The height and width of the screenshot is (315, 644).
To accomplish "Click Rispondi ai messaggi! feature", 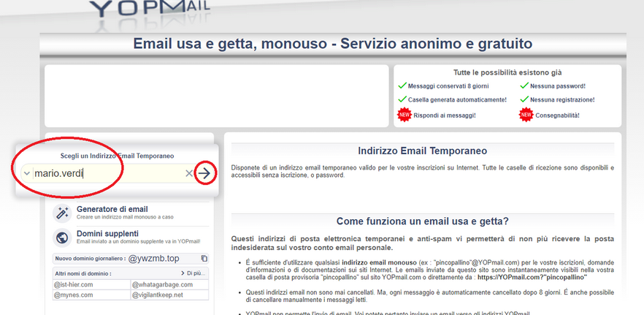I will click(445, 115).
